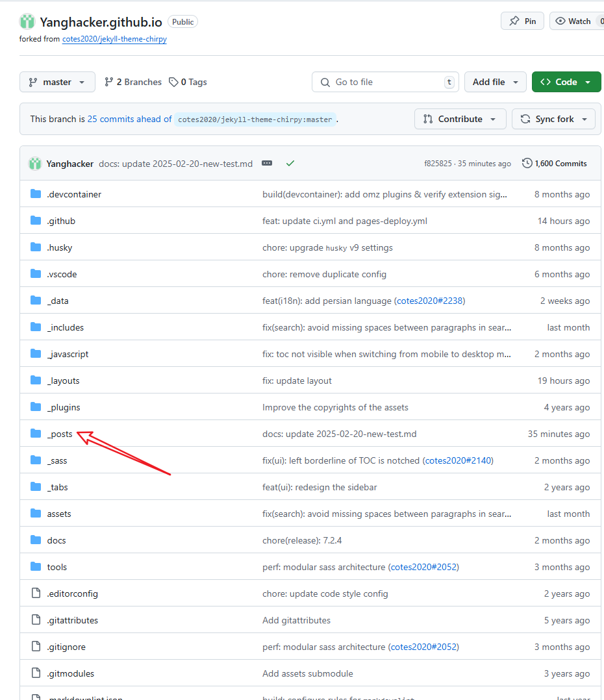The height and width of the screenshot is (700, 604).
Task: Open commit hash f825825
Action: 438,164
